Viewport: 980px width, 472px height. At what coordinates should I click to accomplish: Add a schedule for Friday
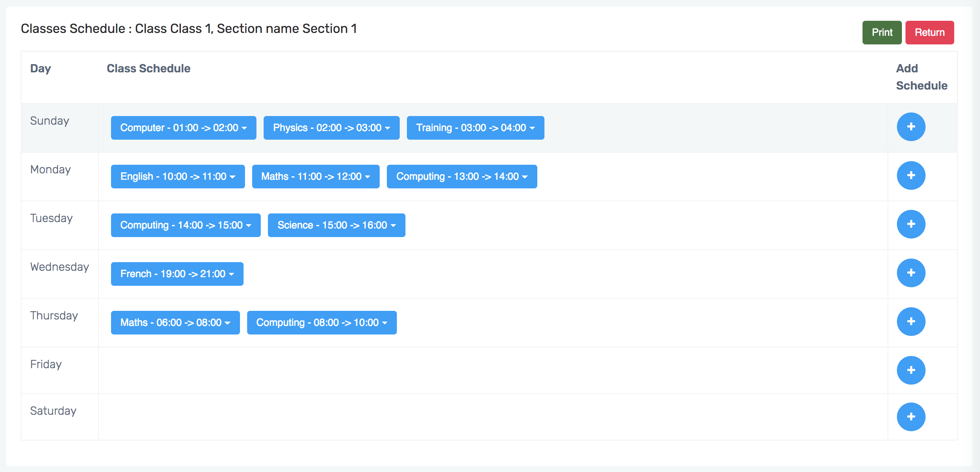coord(911,370)
